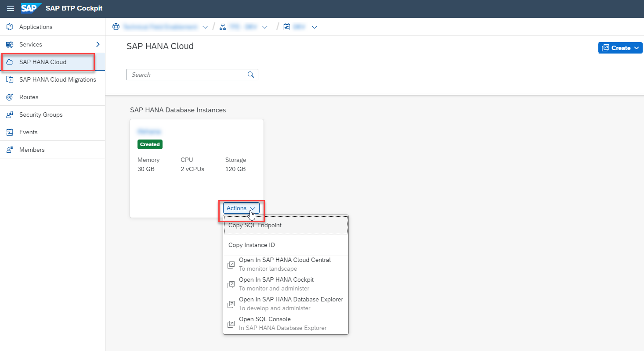The width and height of the screenshot is (644, 351).
Task: Select Open In SAP HANA Database Explorer
Action: 286,304
